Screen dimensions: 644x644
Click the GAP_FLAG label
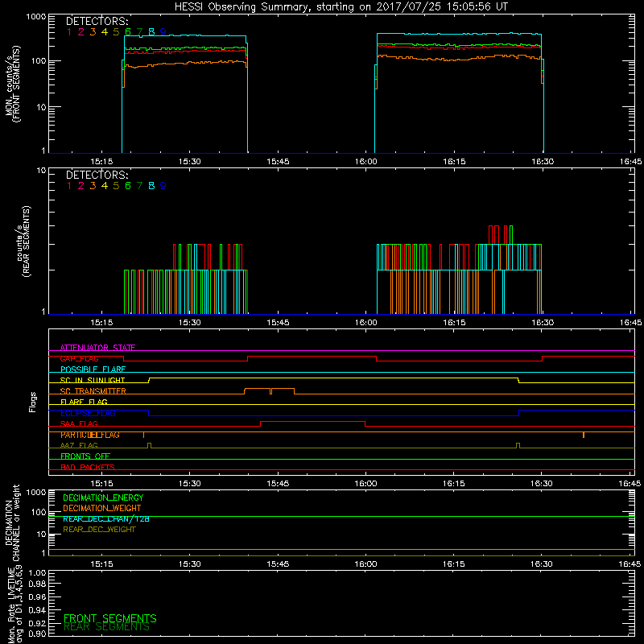click(x=79, y=358)
